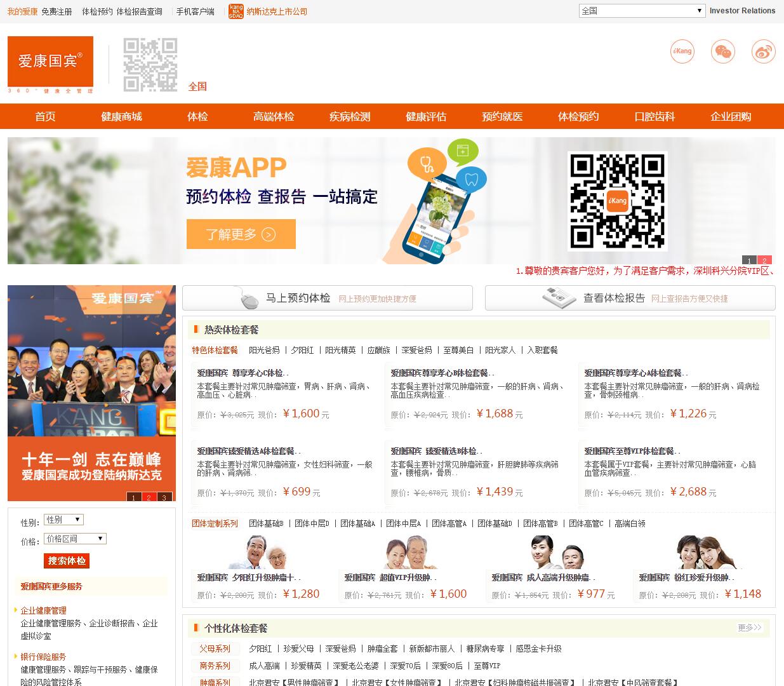Show side carousel slide 3

pyautogui.click(x=164, y=497)
